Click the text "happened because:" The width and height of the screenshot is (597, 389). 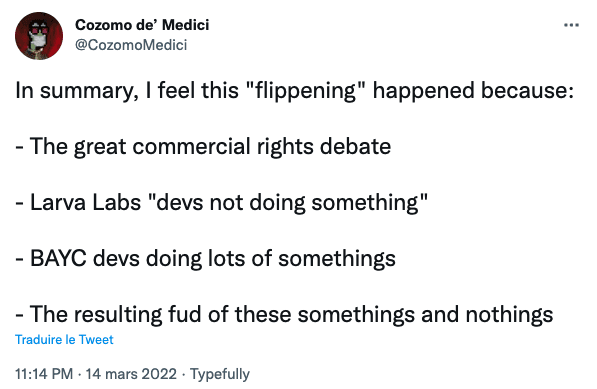tap(473, 91)
